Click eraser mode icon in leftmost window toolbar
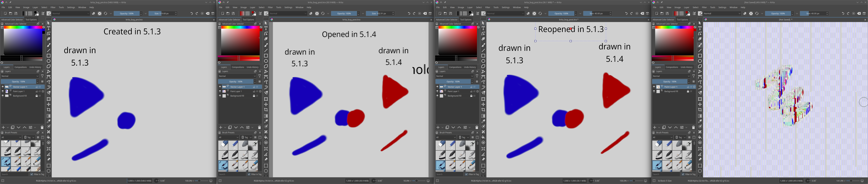 (x=94, y=13)
